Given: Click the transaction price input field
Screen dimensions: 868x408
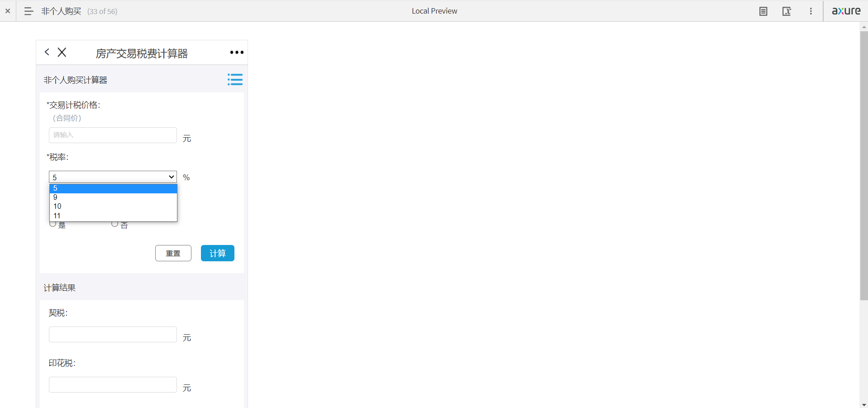Looking at the screenshot, I should point(113,135).
